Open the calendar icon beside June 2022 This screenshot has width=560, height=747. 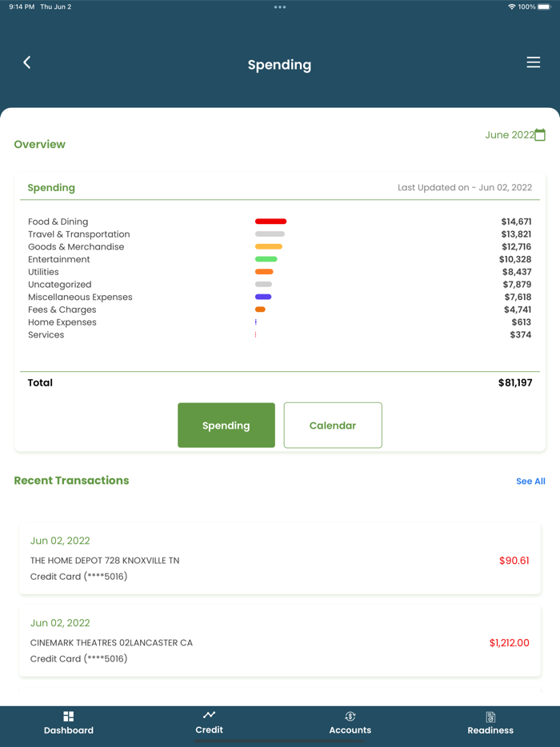(540, 135)
